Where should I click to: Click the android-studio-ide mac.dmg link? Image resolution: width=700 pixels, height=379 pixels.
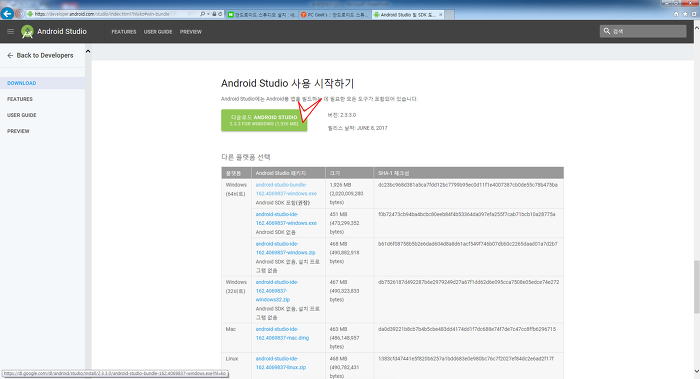click(282, 333)
